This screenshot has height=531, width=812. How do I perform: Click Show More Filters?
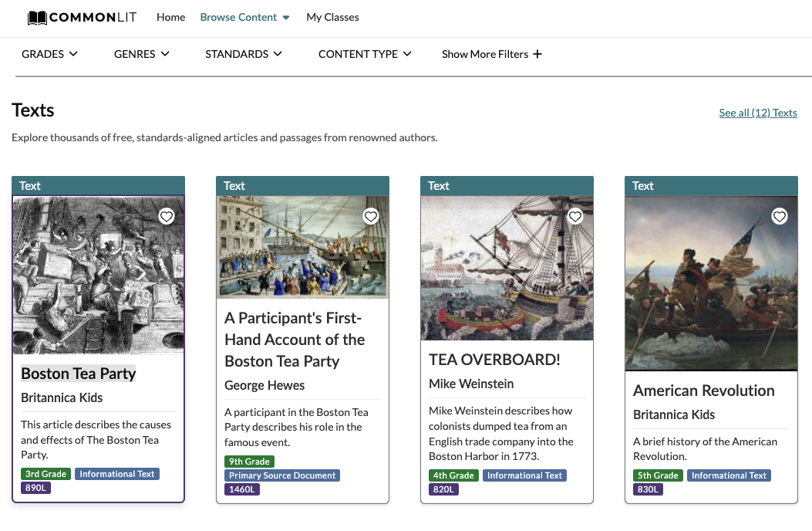(x=491, y=54)
